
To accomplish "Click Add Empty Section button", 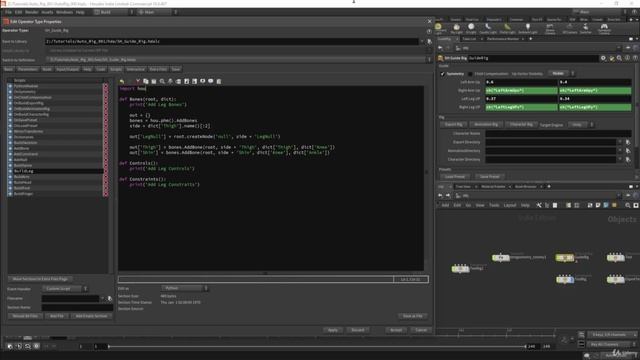I will [x=91, y=316].
